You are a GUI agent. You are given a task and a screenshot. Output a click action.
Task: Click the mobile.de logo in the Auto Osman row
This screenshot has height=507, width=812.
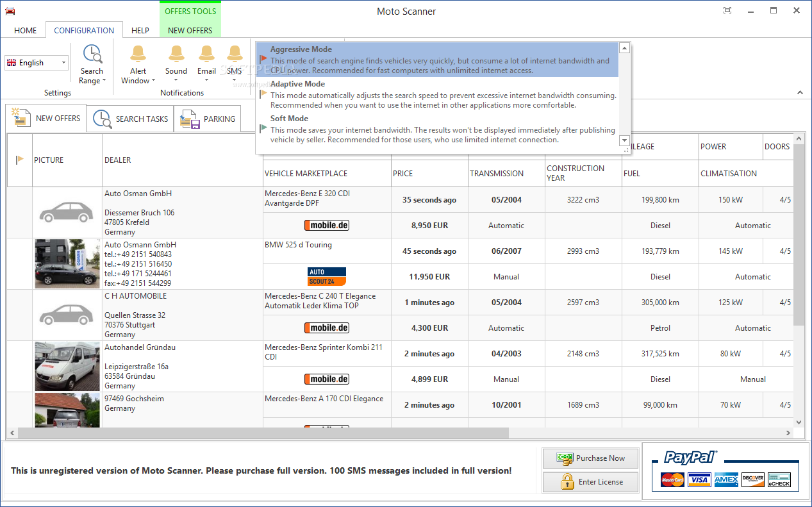327,225
